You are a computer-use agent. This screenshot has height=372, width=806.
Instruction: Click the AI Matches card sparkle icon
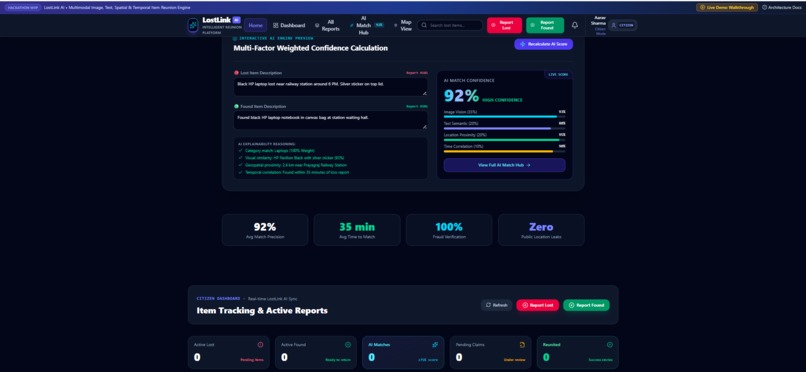coord(435,345)
